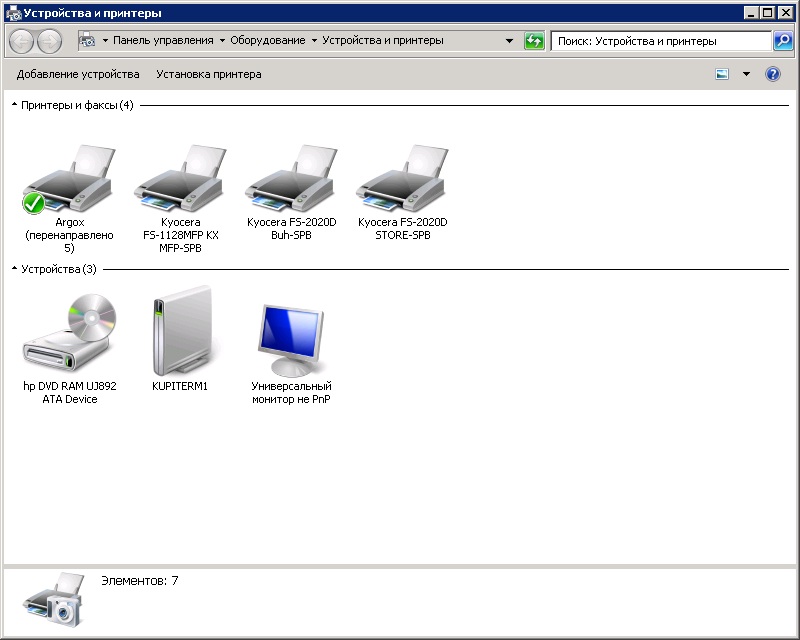The width and height of the screenshot is (800, 640).
Task: Select the Универсальный монитор не PnP device
Action: 291,335
